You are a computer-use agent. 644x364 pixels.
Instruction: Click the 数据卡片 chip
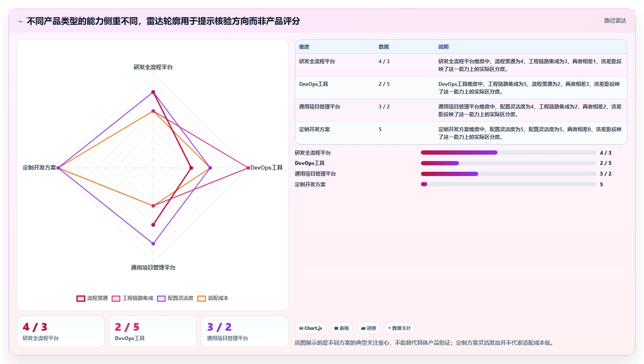click(400, 328)
